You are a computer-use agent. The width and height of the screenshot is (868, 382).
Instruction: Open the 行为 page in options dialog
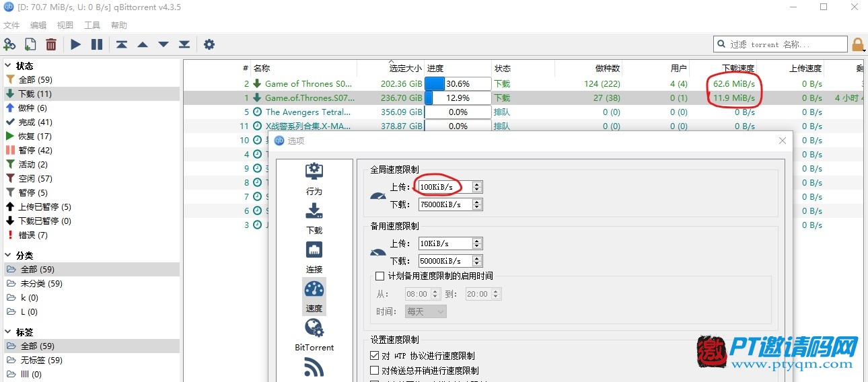click(314, 179)
